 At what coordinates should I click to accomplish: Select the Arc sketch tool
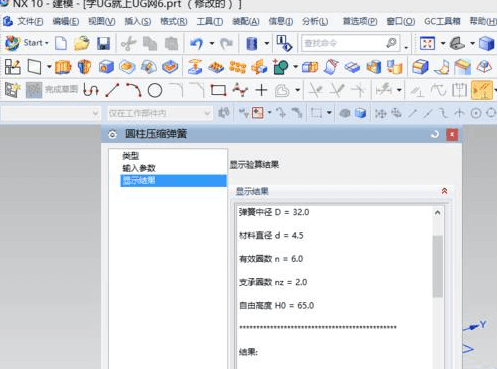134,90
